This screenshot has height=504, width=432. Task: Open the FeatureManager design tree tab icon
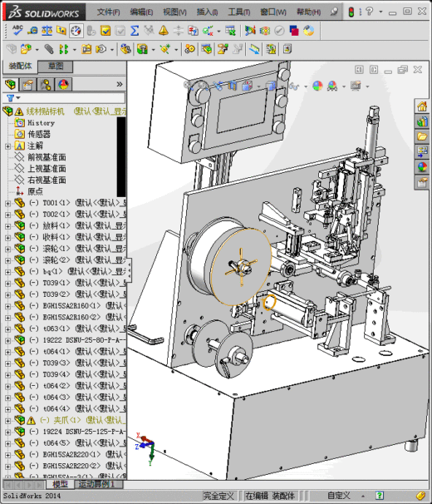[x=10, y=85]
